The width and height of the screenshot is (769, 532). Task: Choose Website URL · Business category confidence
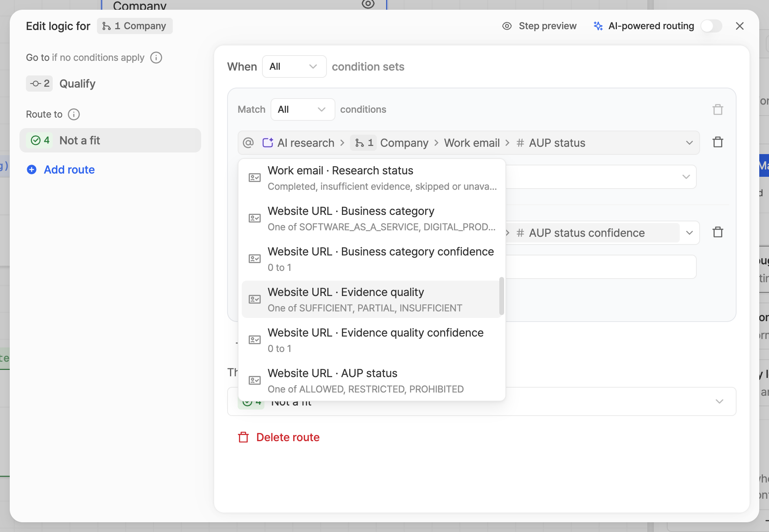coord(372,259)
